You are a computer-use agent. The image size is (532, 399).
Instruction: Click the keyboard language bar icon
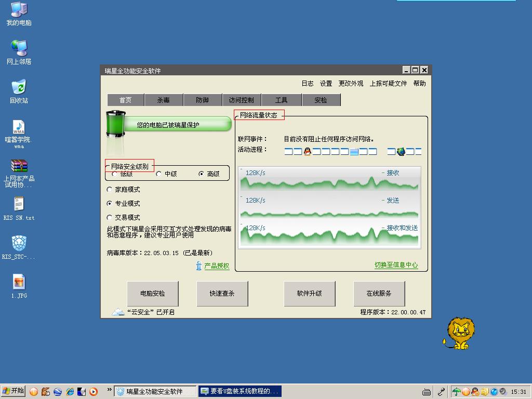tap(427, 392)
